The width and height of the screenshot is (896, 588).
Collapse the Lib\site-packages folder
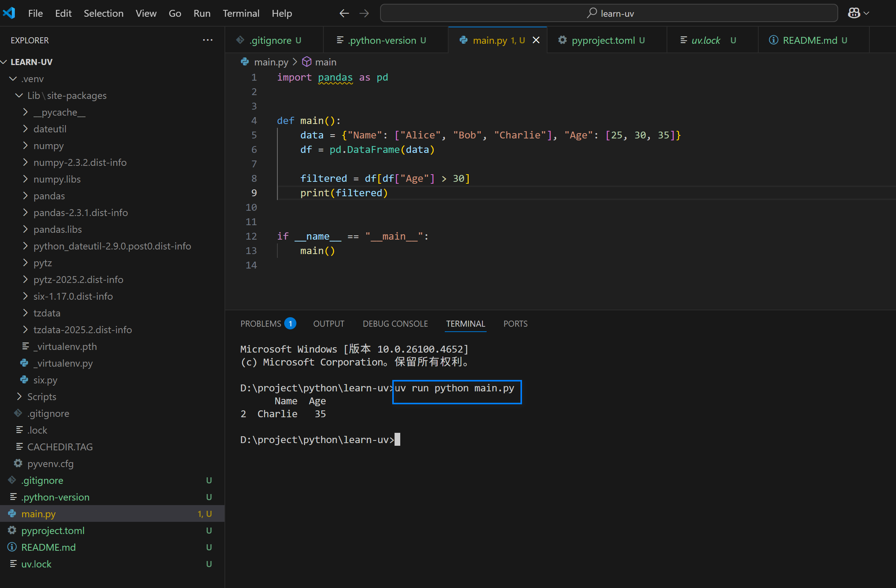pyautogui.click(x=112, y=95)
